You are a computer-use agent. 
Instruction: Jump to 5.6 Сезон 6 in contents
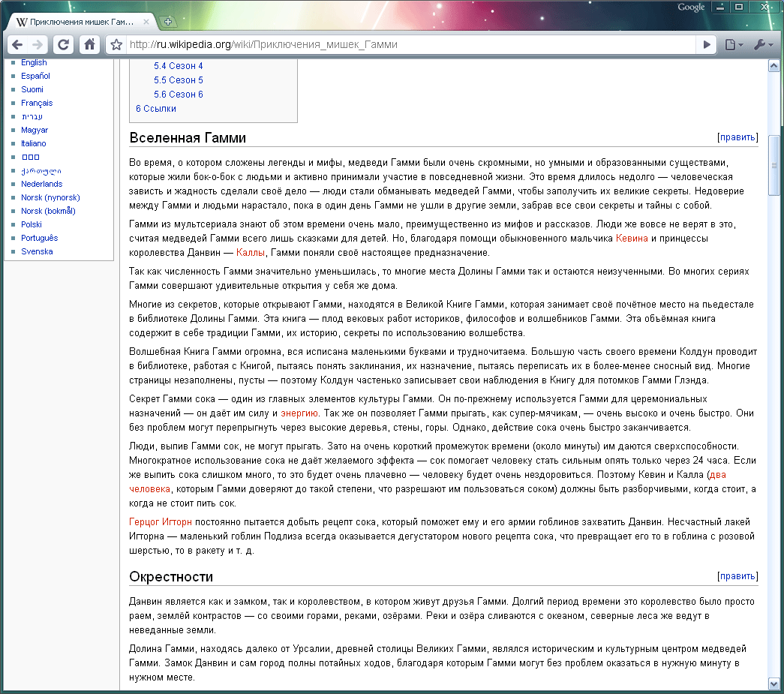pyautogui.click(x=178, y=94)
